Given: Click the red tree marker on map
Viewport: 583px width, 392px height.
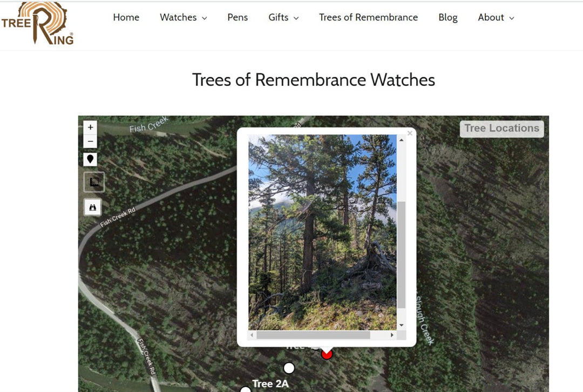Looking at the screenshot, I should pos(327,354).
